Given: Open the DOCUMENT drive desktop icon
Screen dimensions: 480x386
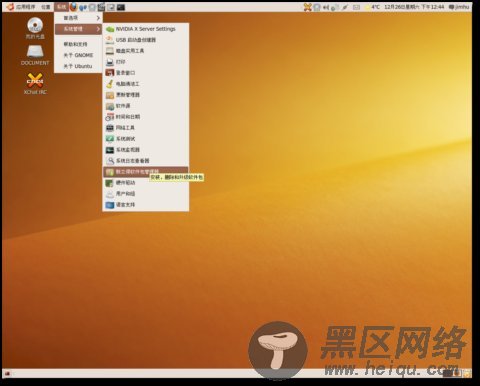Looking at the screenshot, I should point(35,55).
